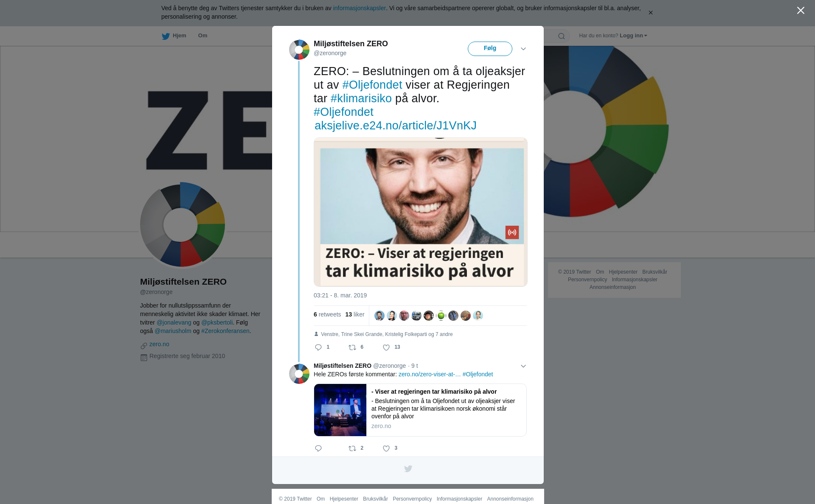View the 13 liker list
Screen dimensions: 815x504
[x=355, y=314]
